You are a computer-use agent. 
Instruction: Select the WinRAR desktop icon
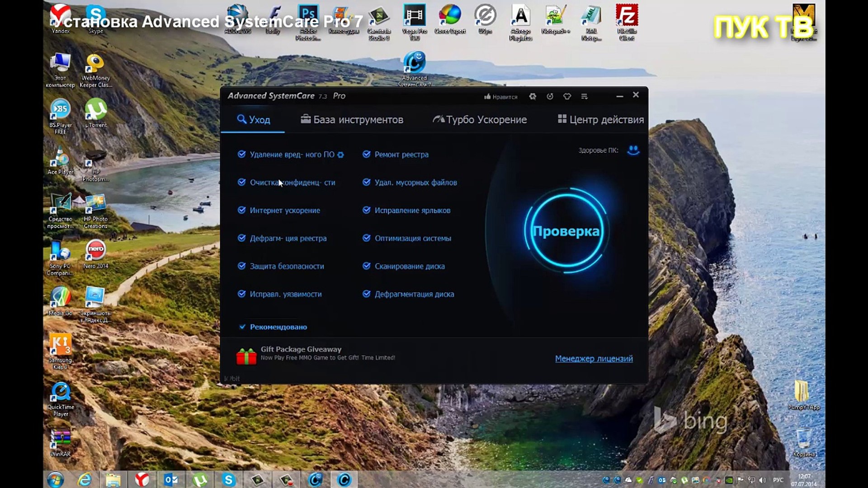coord(60,443)
